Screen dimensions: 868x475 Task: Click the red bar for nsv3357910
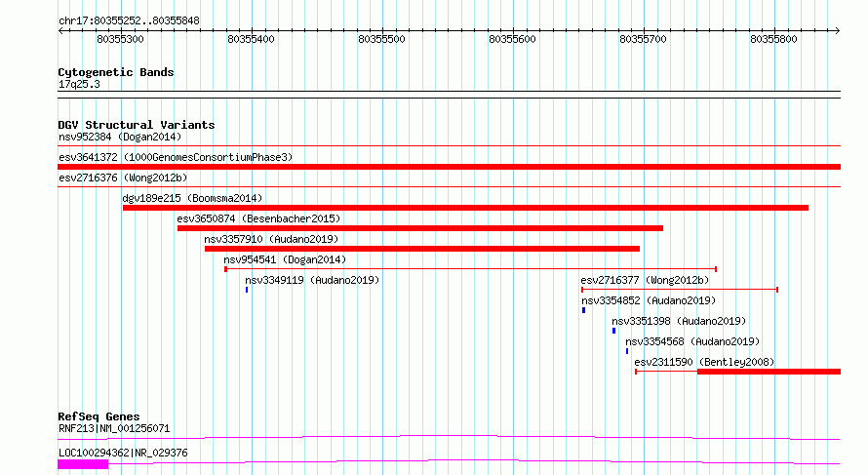pyautogui.click(x=422, y=249)
